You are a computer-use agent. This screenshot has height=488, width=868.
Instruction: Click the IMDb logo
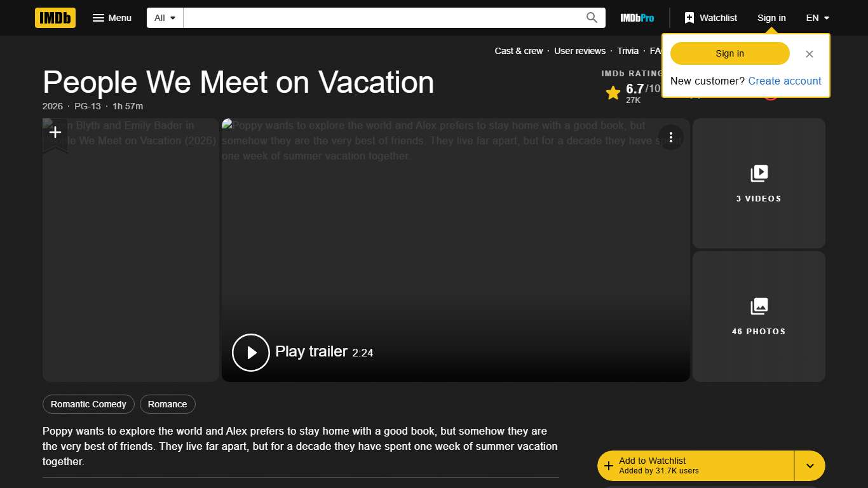55,18
